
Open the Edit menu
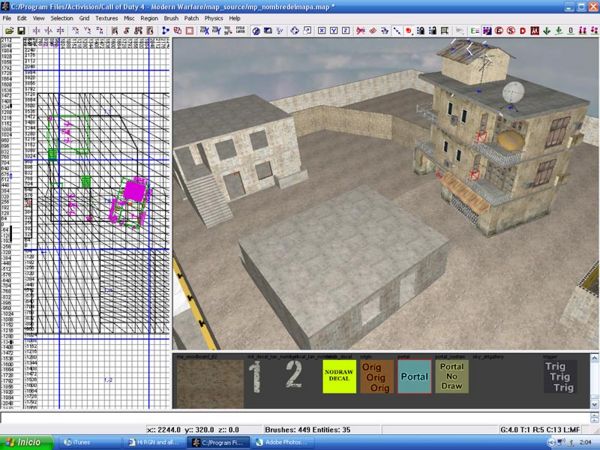click(x=22, y=18)
